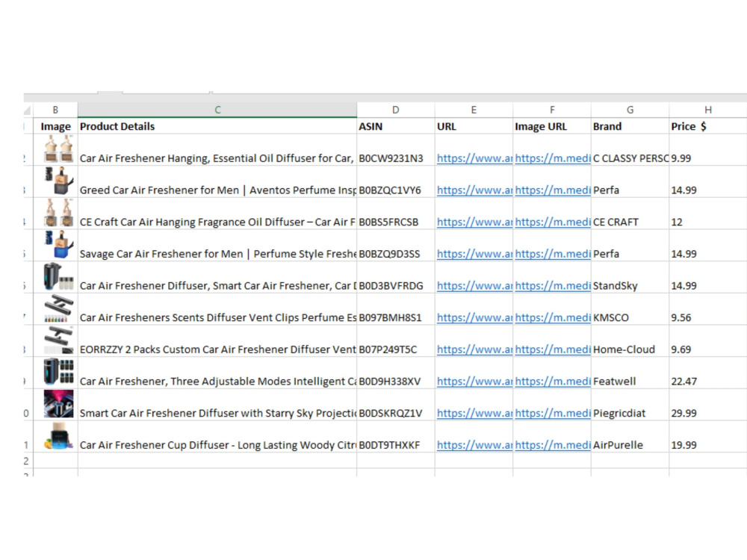Viewport: 747px width, 560px height.
Task: Select the CE CRAFT brand cell
Action: point(630,214)
